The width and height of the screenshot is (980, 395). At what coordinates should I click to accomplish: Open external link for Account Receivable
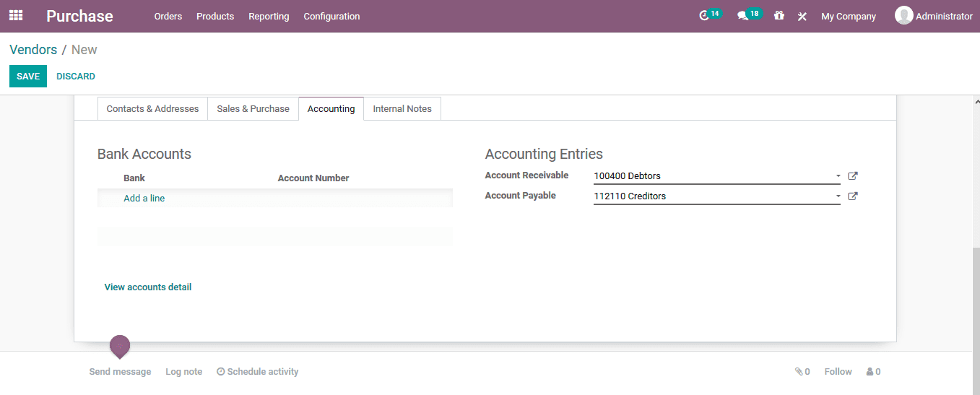pos(852,175)
